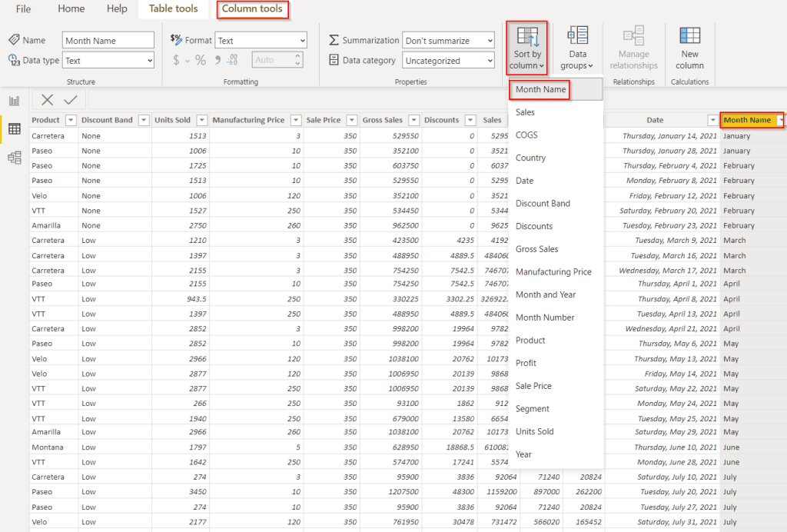
Task: Choose Year in the sort list
Action: click(556, 454)
